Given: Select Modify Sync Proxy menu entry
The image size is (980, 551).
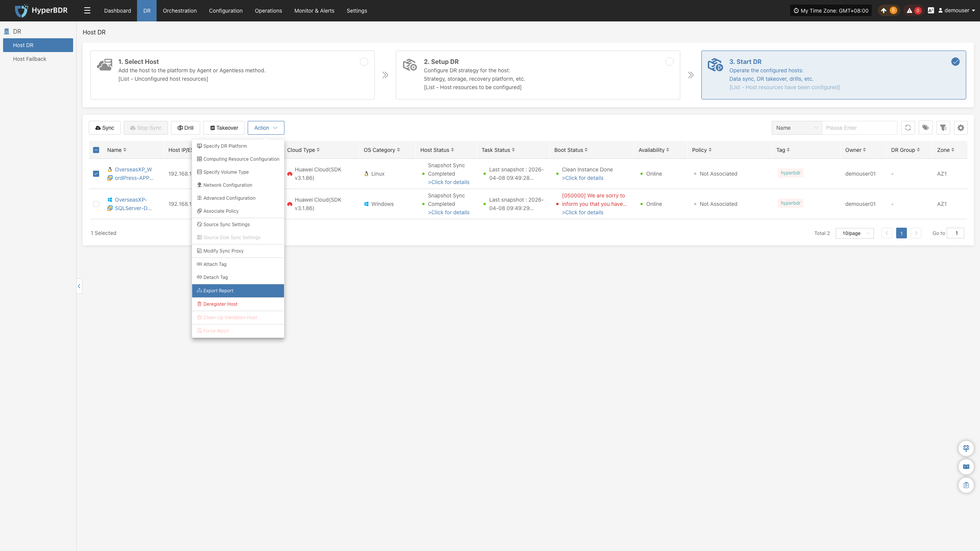Looking at the screenshot, I should [238, 251].
